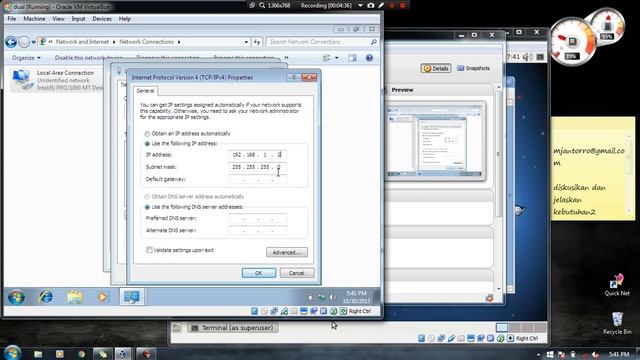Click Network Connections item in guest taskbar
Viewport: 640px width, 360px height.
coord(132,297)
